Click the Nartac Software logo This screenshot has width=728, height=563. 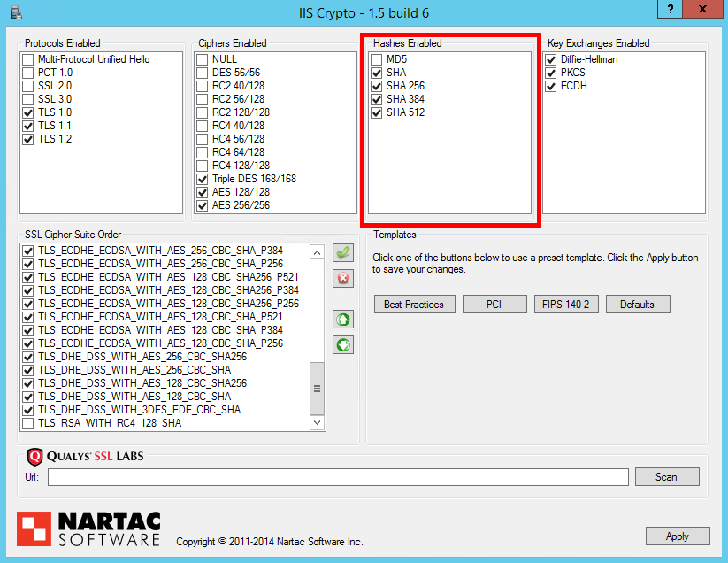point(88,529)
